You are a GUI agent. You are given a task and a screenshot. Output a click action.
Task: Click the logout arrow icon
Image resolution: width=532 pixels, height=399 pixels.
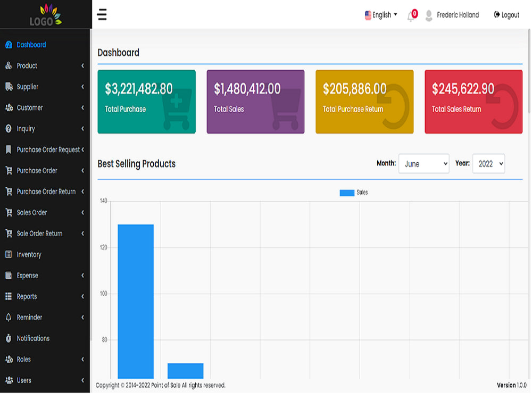(497, 14)
